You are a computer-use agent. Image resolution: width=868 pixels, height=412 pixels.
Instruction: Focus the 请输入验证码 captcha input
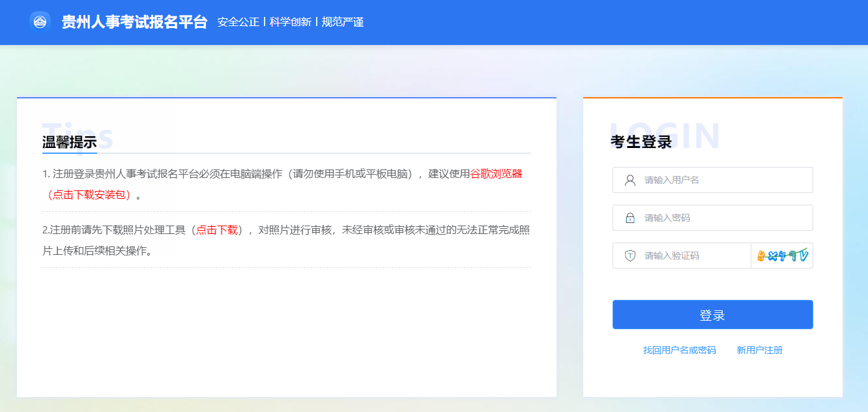(x=694, y=256)
